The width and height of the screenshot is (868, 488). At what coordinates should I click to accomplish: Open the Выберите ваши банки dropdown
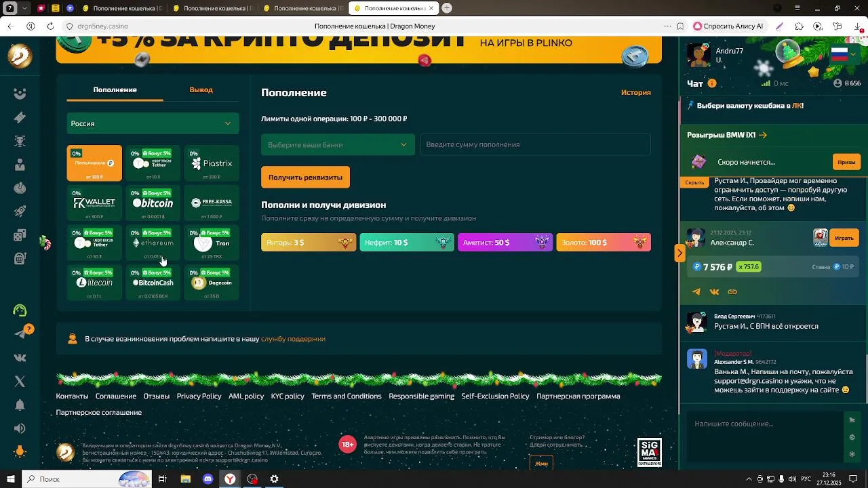tap(338, 144)
